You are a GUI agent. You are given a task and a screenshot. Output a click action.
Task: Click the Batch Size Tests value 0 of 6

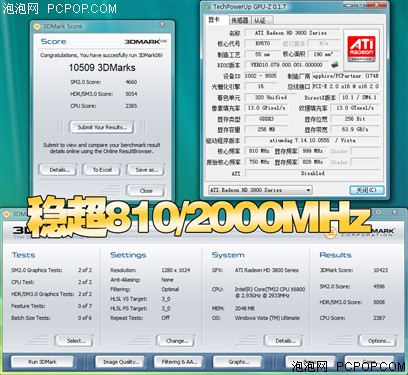[x=85, y=318]
